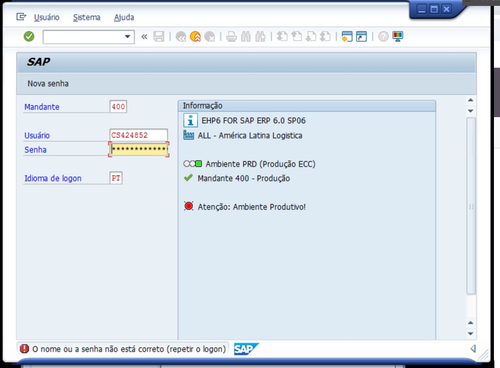The width and height of the screenshot is (500, 368).
Task: Click the Print icon
Action: coord(231,37)
